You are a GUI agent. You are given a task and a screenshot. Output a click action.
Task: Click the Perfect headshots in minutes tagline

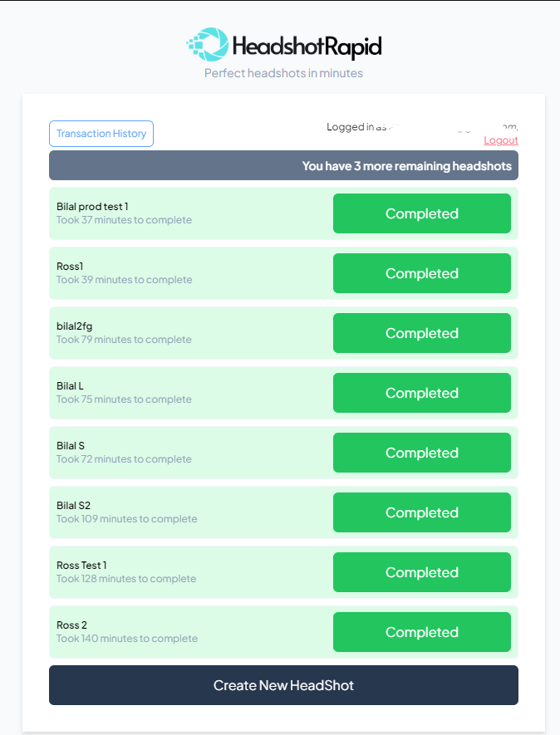(x=284, y=73)
